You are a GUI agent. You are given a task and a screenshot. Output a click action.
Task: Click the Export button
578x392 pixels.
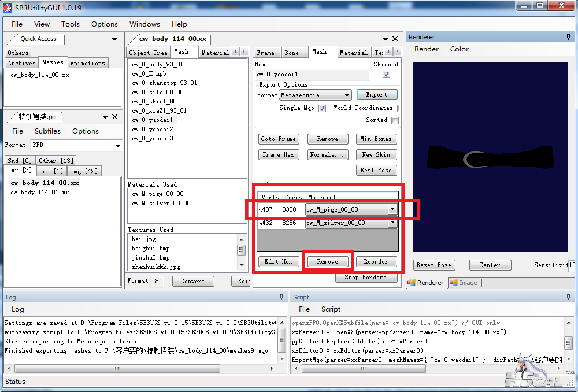pos(377,95)
